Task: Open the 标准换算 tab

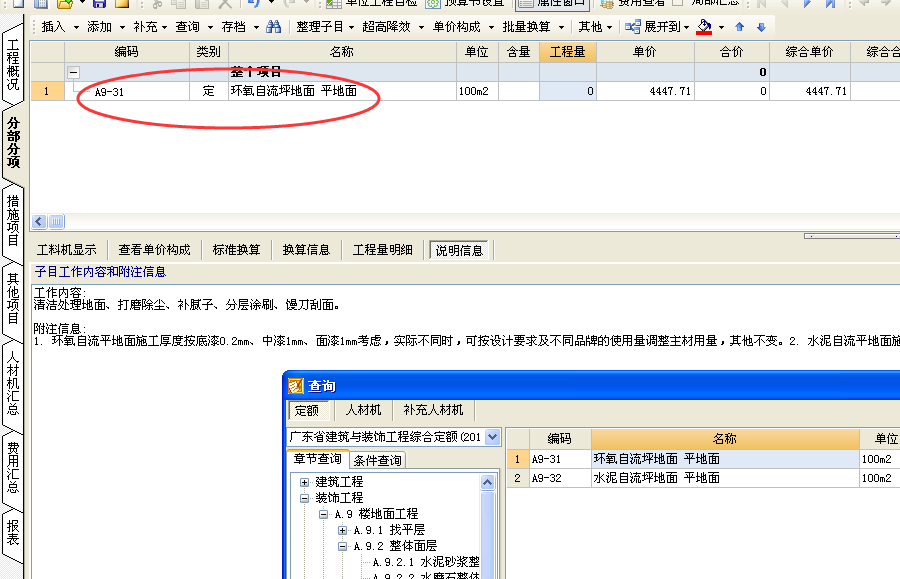Action: tap(236, 250)
